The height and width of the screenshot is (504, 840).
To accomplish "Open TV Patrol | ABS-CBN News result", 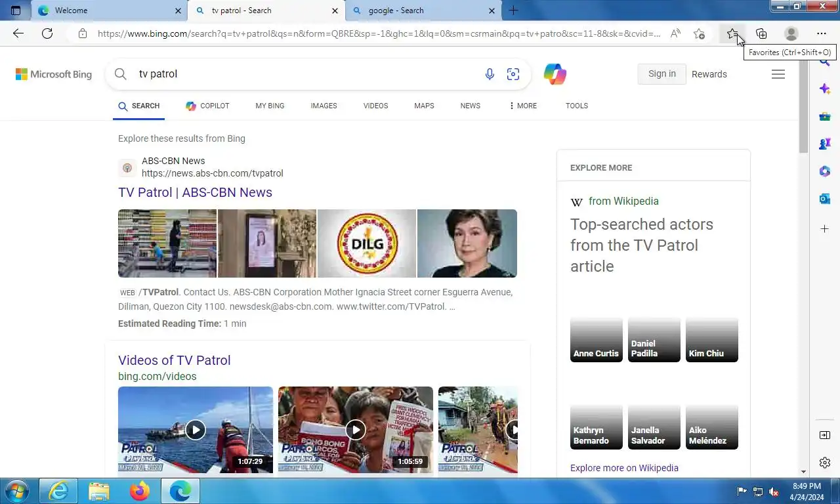I will tap(195, 192).
